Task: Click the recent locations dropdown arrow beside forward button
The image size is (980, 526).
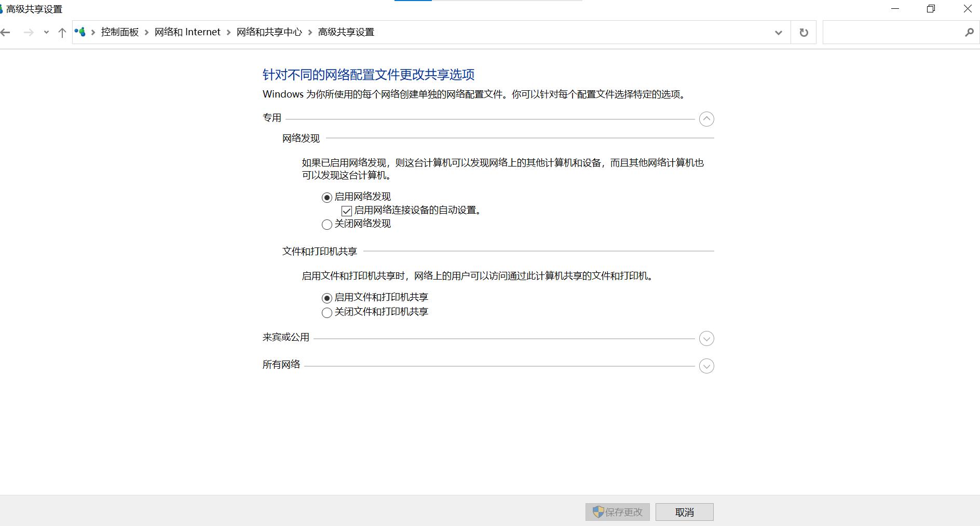Action: [x=46, y=32]
